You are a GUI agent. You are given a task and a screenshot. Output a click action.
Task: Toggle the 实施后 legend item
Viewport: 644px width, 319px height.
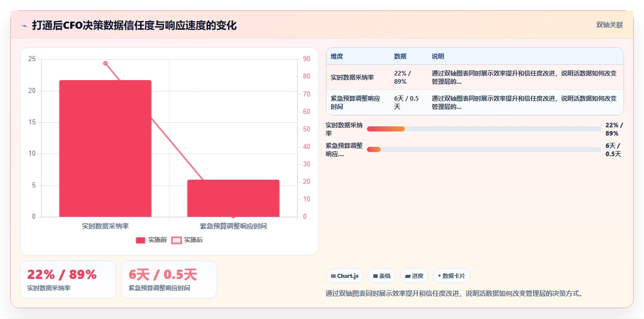point(187,240)
